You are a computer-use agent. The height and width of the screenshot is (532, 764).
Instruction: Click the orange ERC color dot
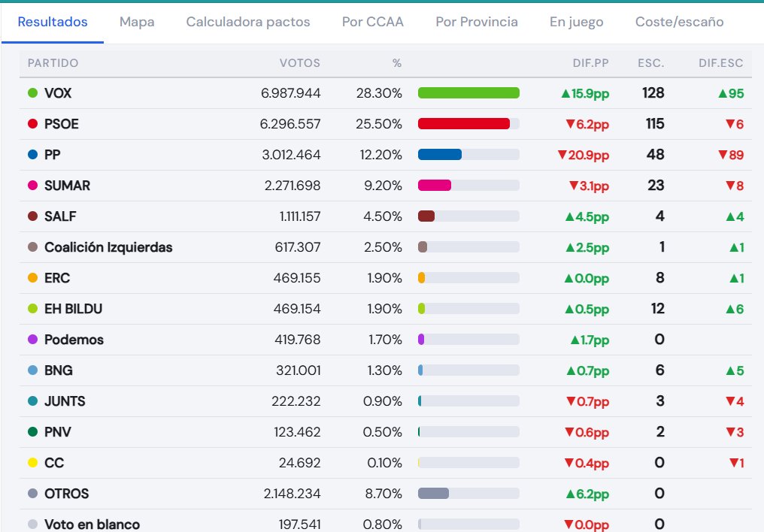[x=32, y=278]
